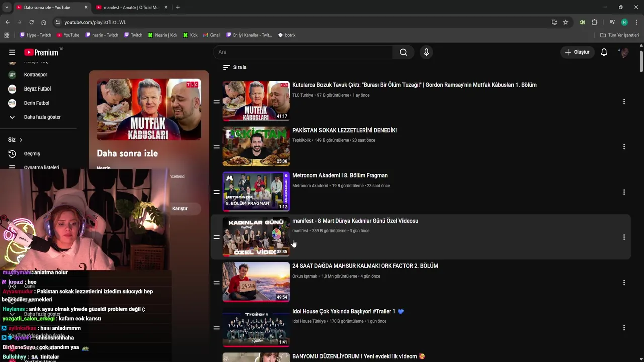Screen dimensions: 644x362
Task: Start voice search with microphone icon
Action: (426, 52)
